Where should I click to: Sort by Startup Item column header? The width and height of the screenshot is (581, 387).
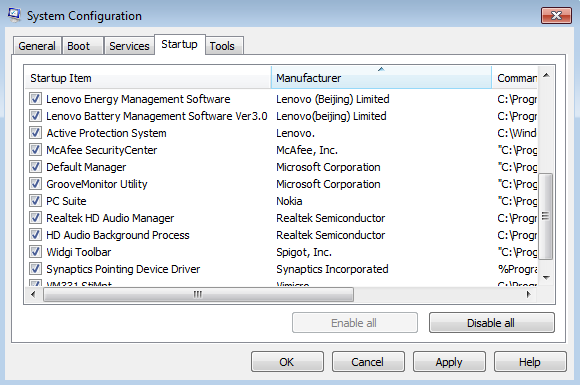[x=148, y=78]
